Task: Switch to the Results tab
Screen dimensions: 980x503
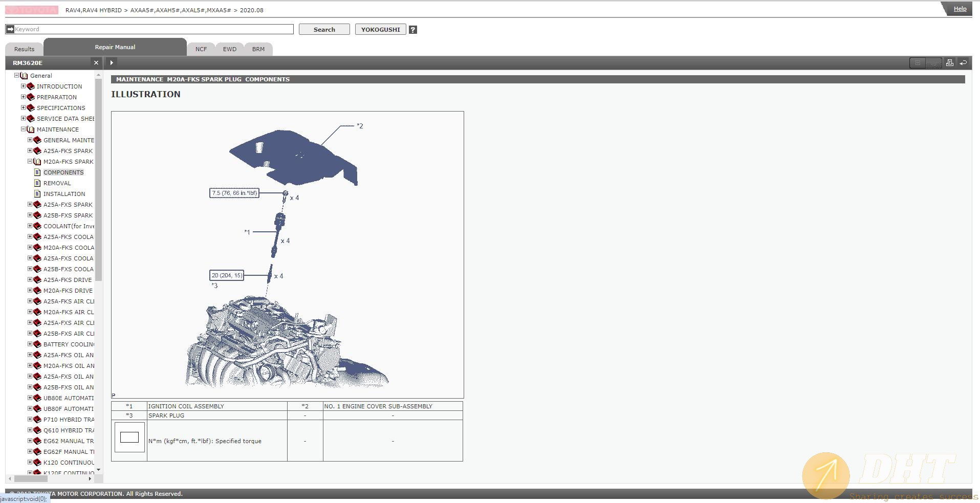Action: coord(24,49)
